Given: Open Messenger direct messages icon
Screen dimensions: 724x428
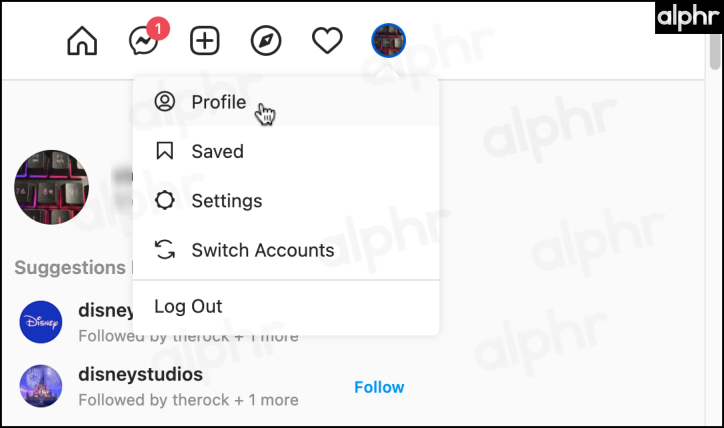Looking at the screenshot, I should pos(144,41).
